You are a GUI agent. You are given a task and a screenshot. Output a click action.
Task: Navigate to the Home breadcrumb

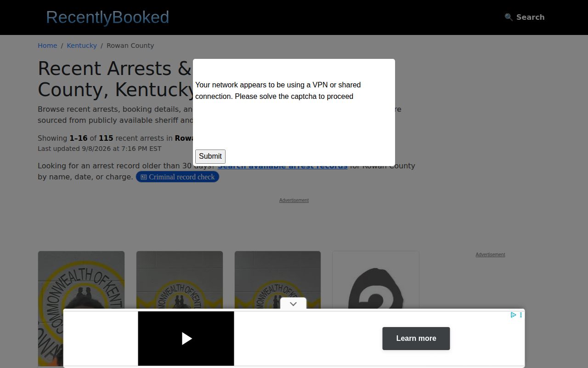pyautogui.click(x=47, y=46)
